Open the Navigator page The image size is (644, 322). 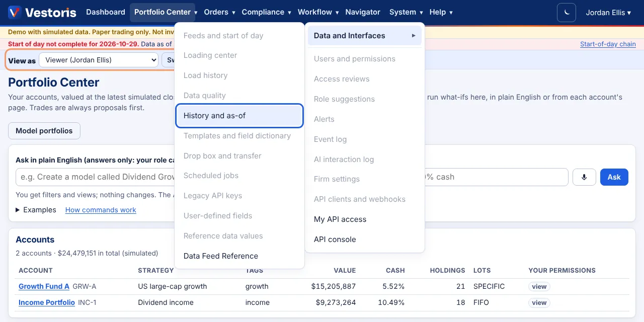tap(363, 12)
